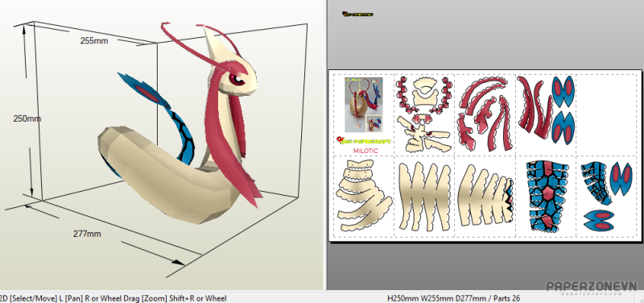Click the small logo above the pattern sheets
Viewport: 644px width, 303px height.
[x=357, y=14]
